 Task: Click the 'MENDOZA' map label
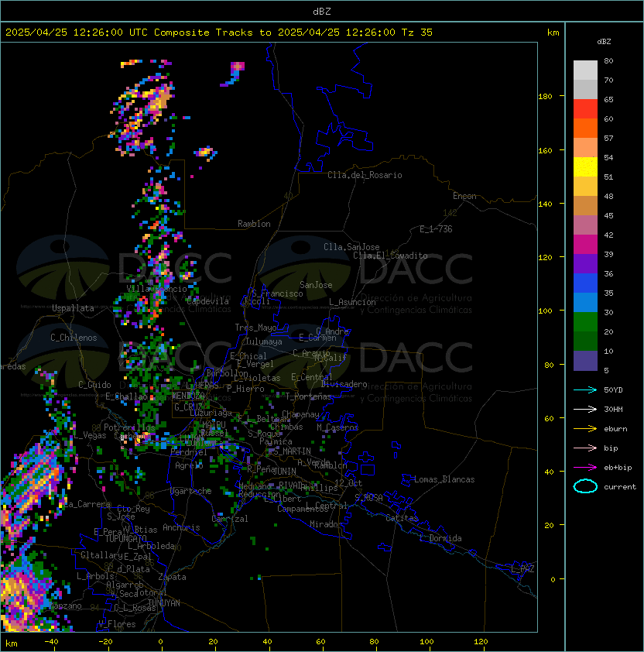tap(188, 395)
